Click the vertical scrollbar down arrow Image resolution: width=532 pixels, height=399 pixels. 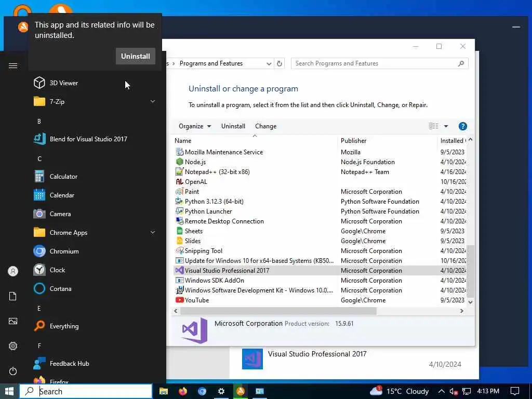[470, 302]
